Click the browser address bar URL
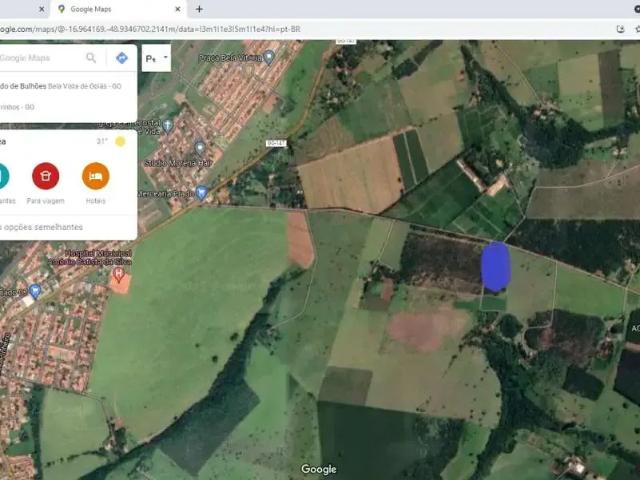 [150, 29]
